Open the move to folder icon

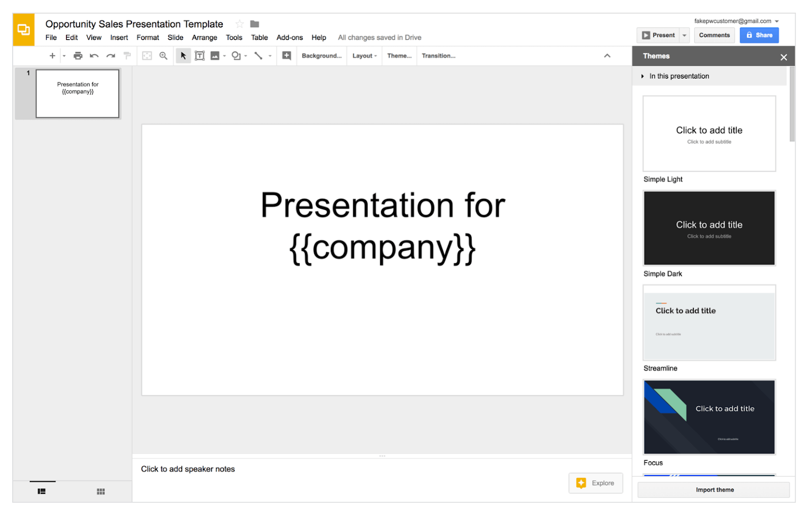pyautogui.click(x=255, y=24)
